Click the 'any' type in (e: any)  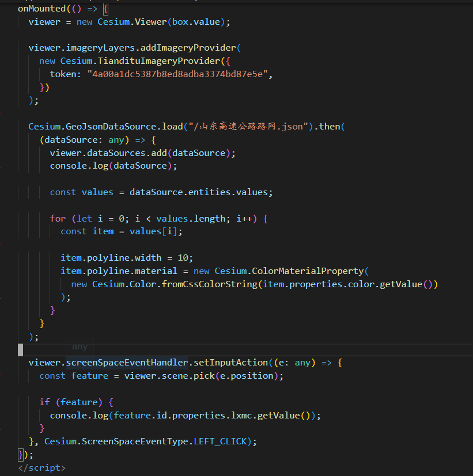(302, 363)
